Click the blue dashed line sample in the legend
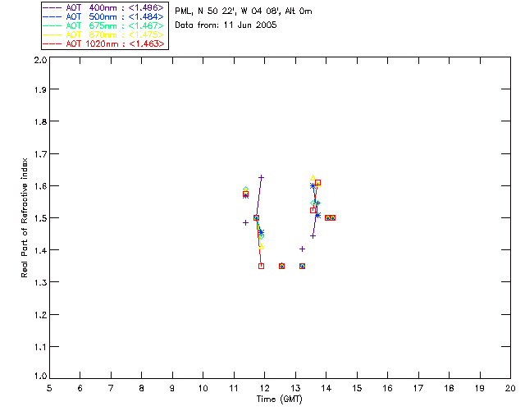Screen dimensions: 525x420 tap(52, 16)
